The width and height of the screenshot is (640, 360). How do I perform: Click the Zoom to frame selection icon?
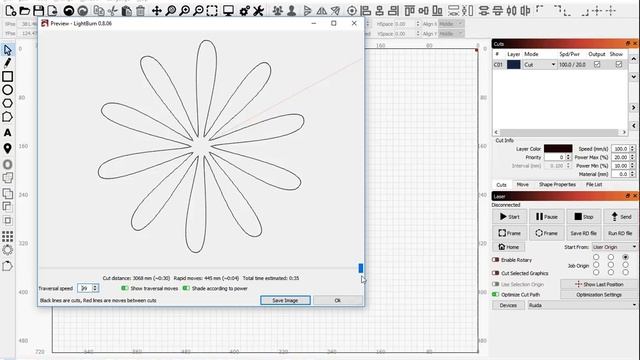pyautogui.click(x=212, y=11)
